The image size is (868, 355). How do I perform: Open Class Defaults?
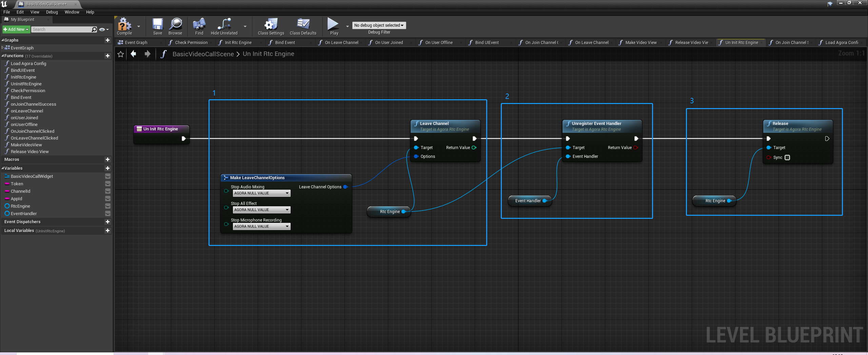point(303,26)
